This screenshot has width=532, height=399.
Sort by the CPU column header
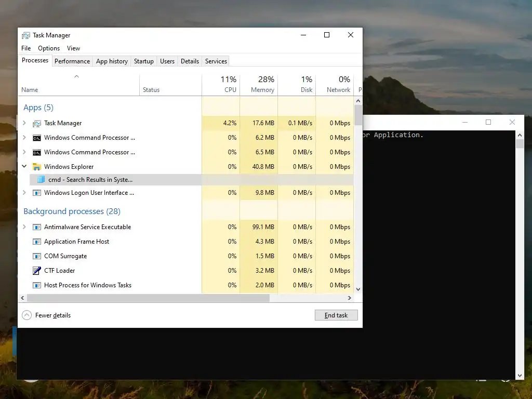(x=221, y=85)
